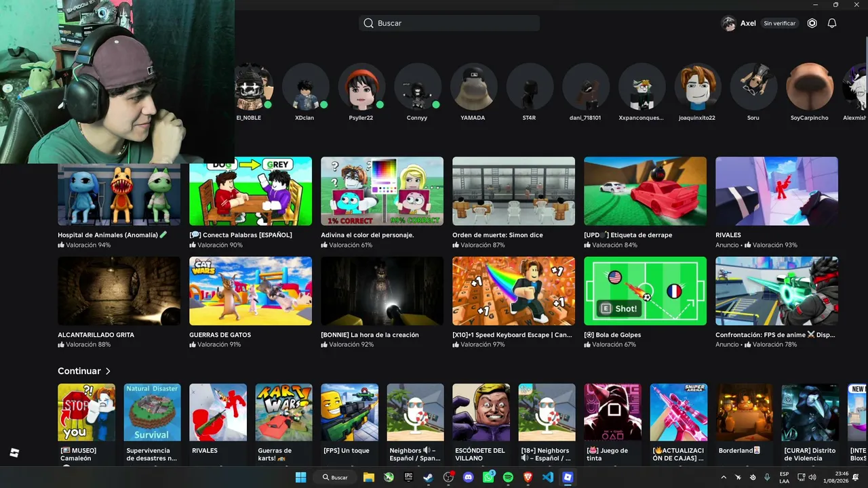This screenshot has height=488, width=868.
Task: Open File Explorer from the taskbar
Action: pyautogui.click(x=369, y=477)
